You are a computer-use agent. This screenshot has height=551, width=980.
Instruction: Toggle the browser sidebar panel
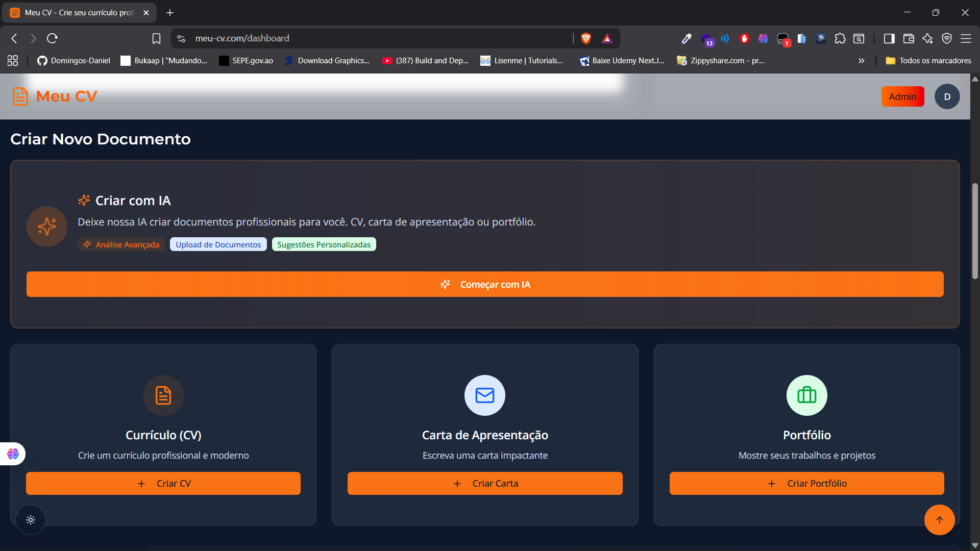(x=889, y=38)
